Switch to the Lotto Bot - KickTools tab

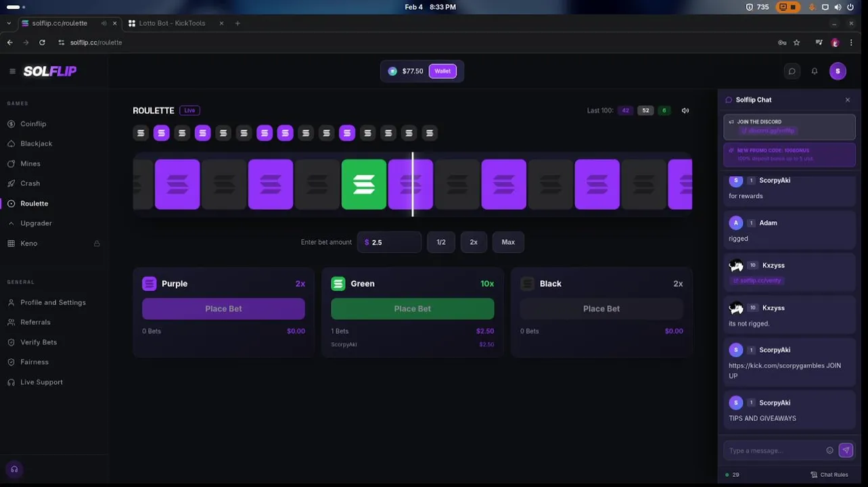tap(172, 23)
